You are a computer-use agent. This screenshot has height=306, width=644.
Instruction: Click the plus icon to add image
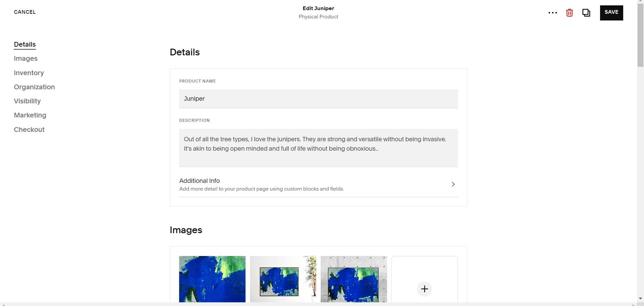click(425, 289)
